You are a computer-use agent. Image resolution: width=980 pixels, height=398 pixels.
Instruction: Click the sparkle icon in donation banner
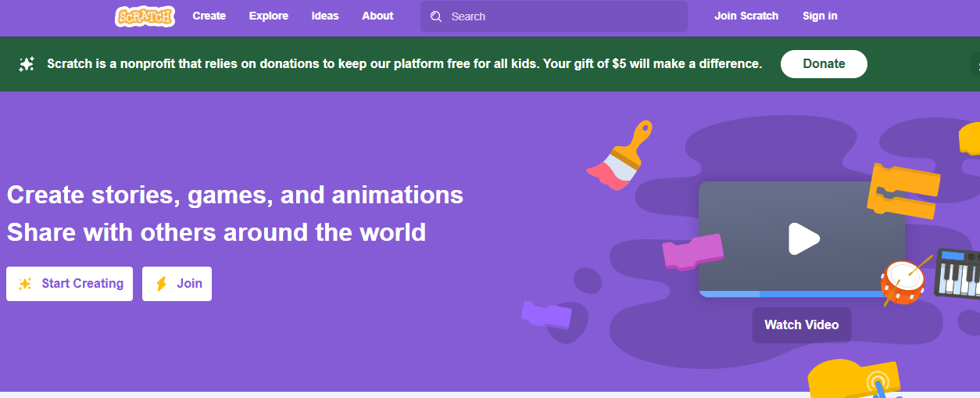[27, 64]
